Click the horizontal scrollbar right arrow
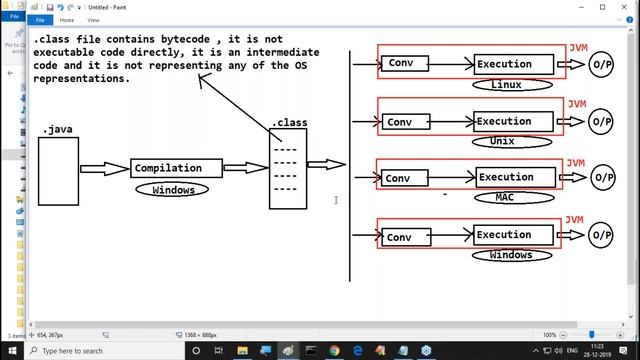Viewport: 640px width, 360px height. point(623,324)
